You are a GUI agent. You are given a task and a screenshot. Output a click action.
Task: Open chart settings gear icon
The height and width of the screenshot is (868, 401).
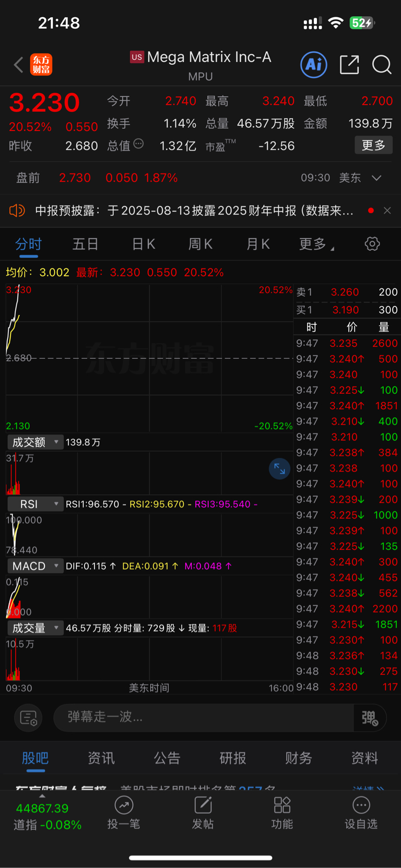(372, 243)
